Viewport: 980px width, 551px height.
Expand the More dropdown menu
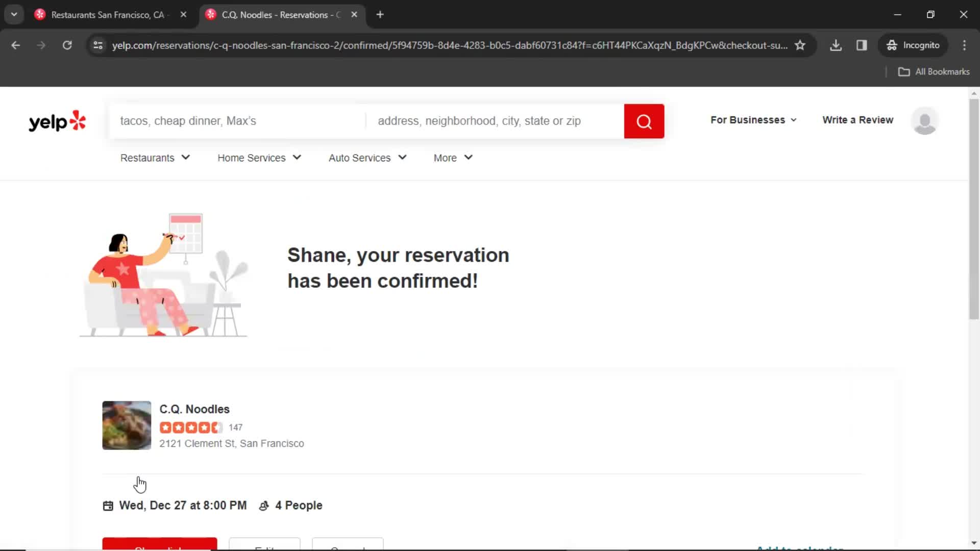click(x=453, y=158)
